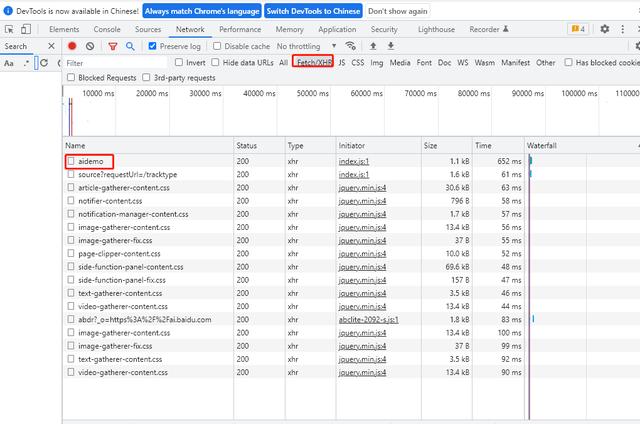The image size is (640, 424).
Task: Click the red record network log button
Action: tap(72, 46)
